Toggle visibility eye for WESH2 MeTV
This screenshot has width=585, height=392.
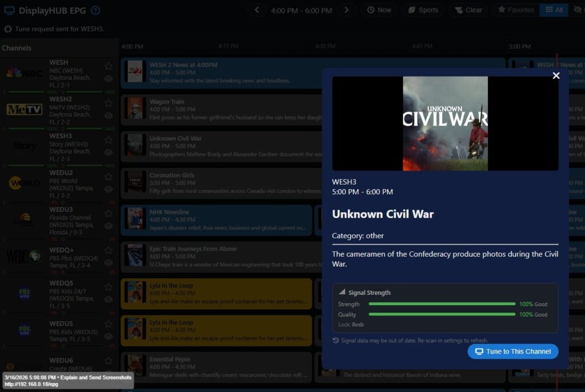coord(109,115)
